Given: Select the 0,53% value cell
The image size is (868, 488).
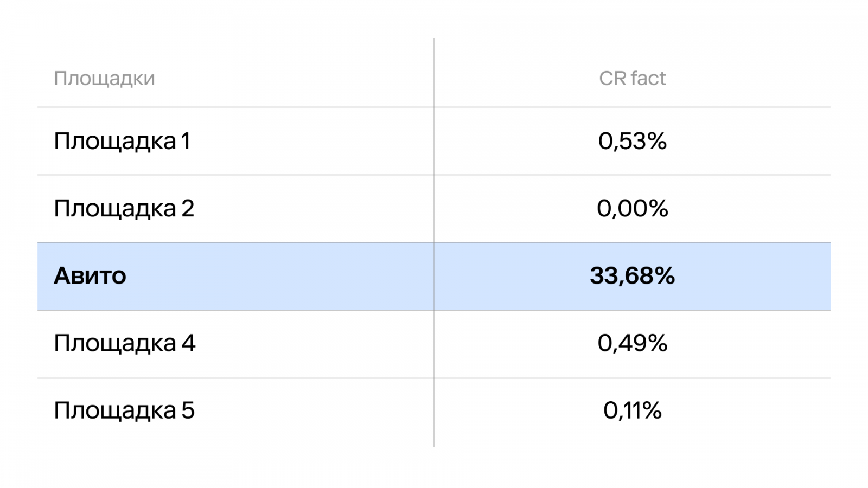Looking at the screenshot, I should 633,141.
